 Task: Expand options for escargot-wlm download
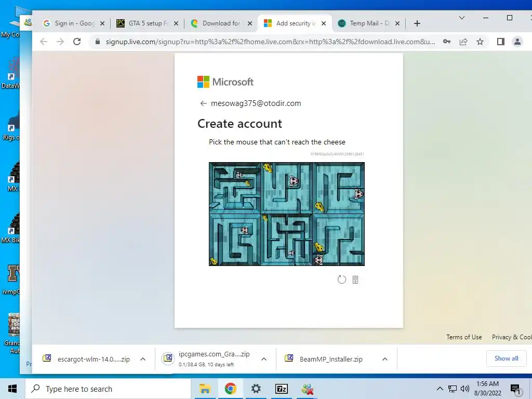(143, 359)
